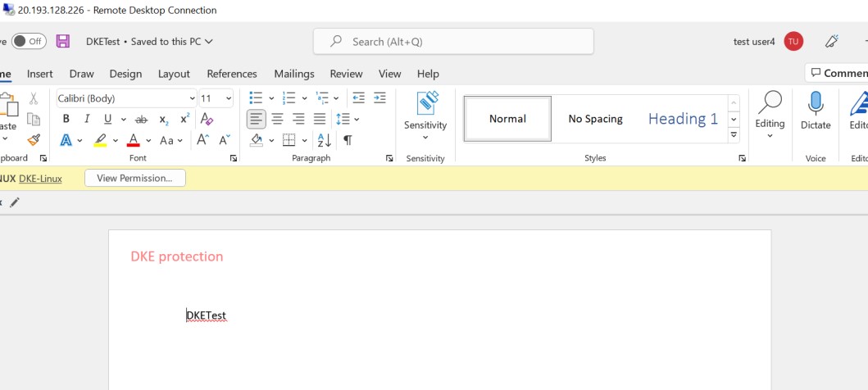Apply the Normal style
This screenshot has height=390, width=868.
pyautogui.click(x=507, y=118)
